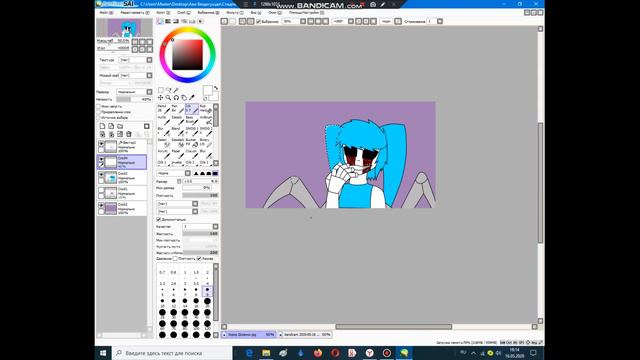This screenshot has width=640, height=360.
Task: Select the Zoom magnifier tool
Action: [168, 98]
